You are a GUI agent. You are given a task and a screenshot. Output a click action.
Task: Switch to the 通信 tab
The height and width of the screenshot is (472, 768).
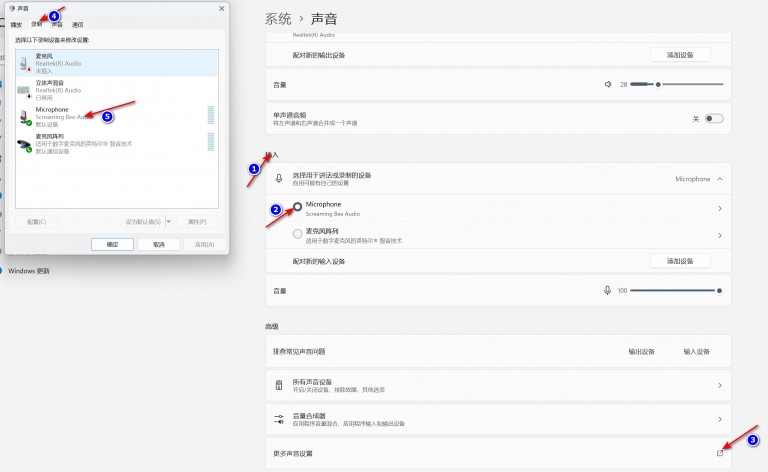(x=78, y=23)
